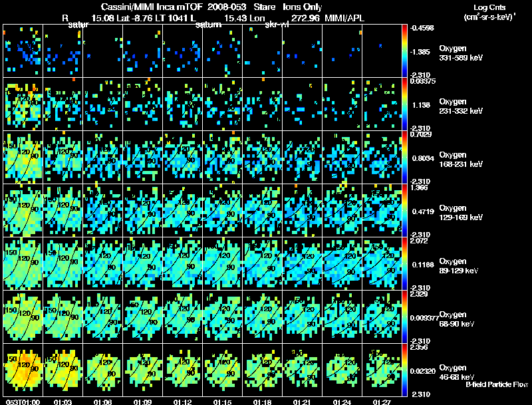532x405 pixels.
Task: Click the 0.02320 colorbar value
Action: coord(423,372)
